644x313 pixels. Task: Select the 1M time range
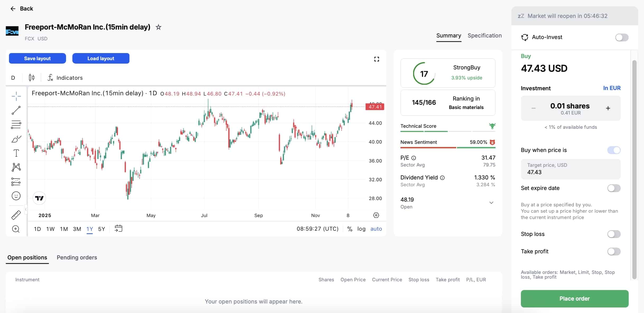[64, 229]
